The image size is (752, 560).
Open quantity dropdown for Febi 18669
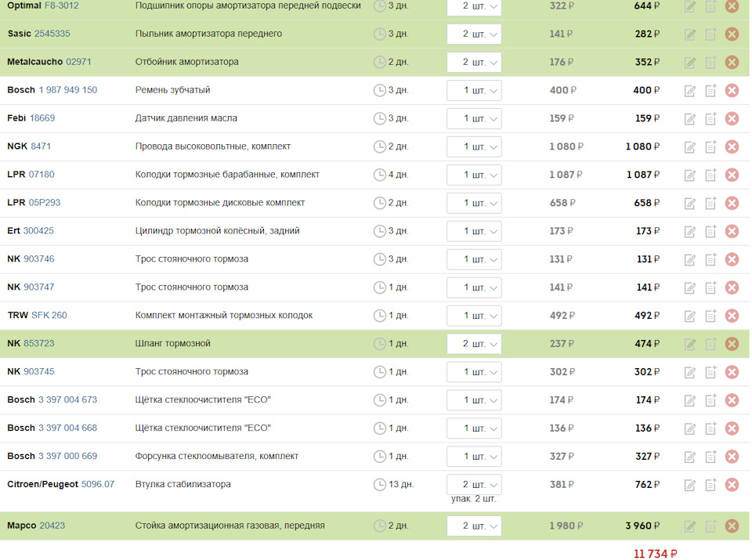474,118
